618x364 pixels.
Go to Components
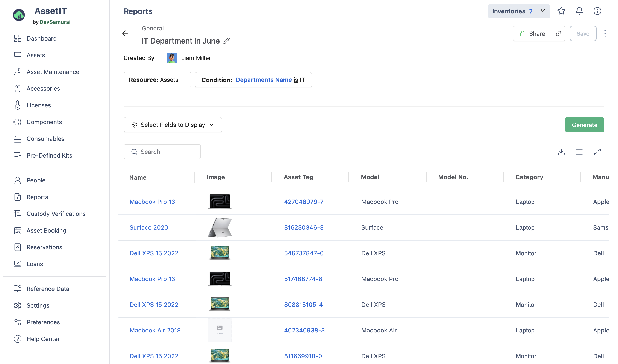coord(44,122)
